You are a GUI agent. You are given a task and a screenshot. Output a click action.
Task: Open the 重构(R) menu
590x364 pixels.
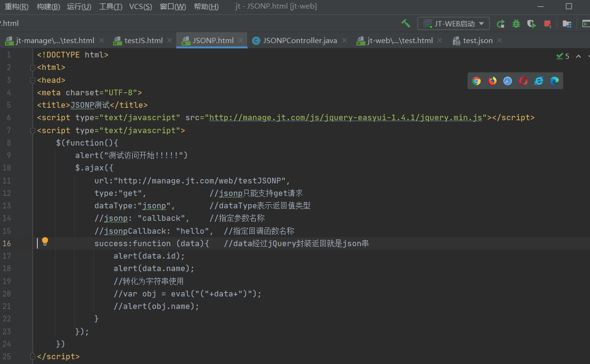[17, 6]
